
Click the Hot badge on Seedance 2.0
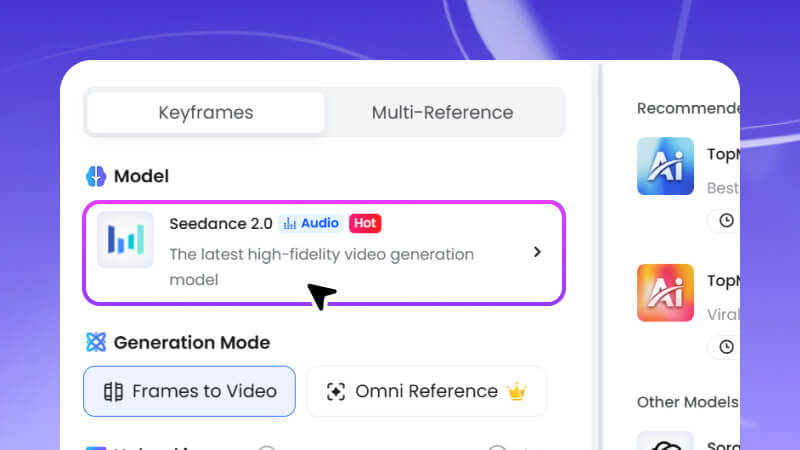coord(365,223)
